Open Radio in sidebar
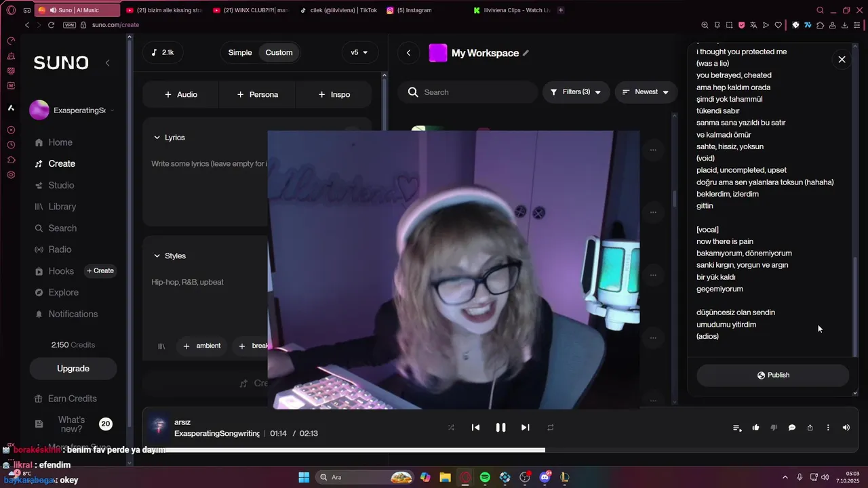The image size is (868, 488). [54, 249]
